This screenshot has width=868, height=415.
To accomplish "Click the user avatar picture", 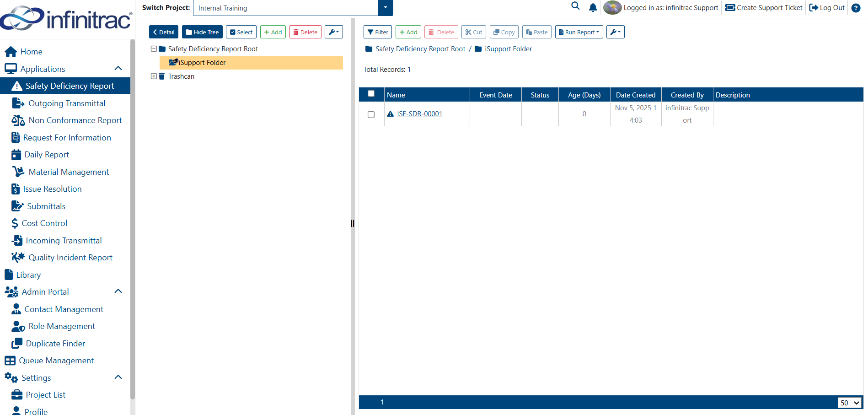I will pos(612,7).
